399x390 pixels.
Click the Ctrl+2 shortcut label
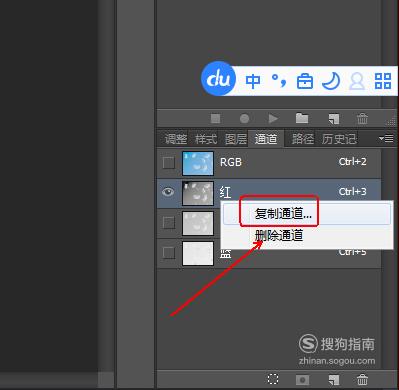click(x=353, y=162)
